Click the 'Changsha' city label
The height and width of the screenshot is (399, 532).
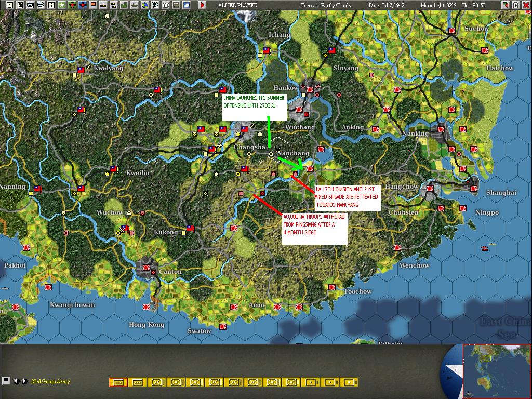pyautogui.click(x=250, y=147)
